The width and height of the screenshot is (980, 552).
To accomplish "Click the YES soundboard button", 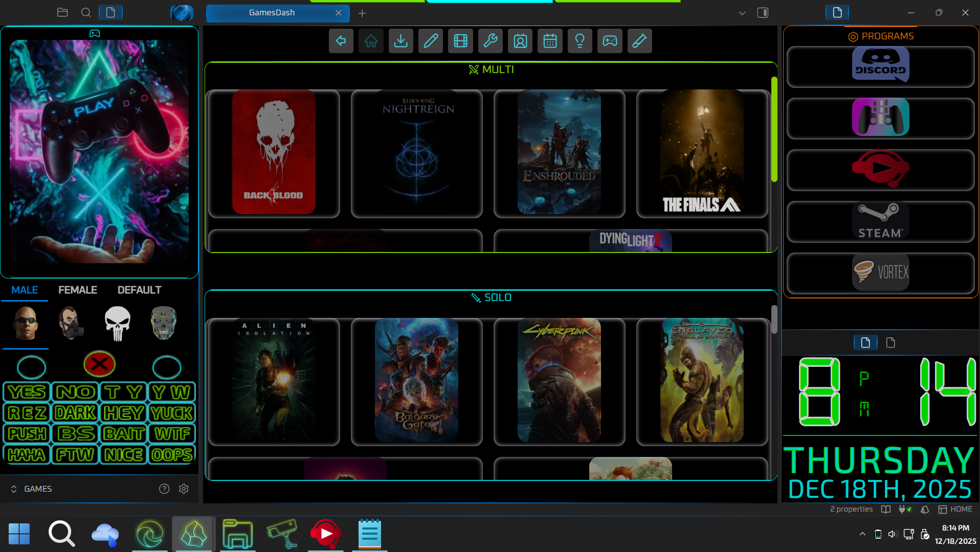I will click(27, 393).
